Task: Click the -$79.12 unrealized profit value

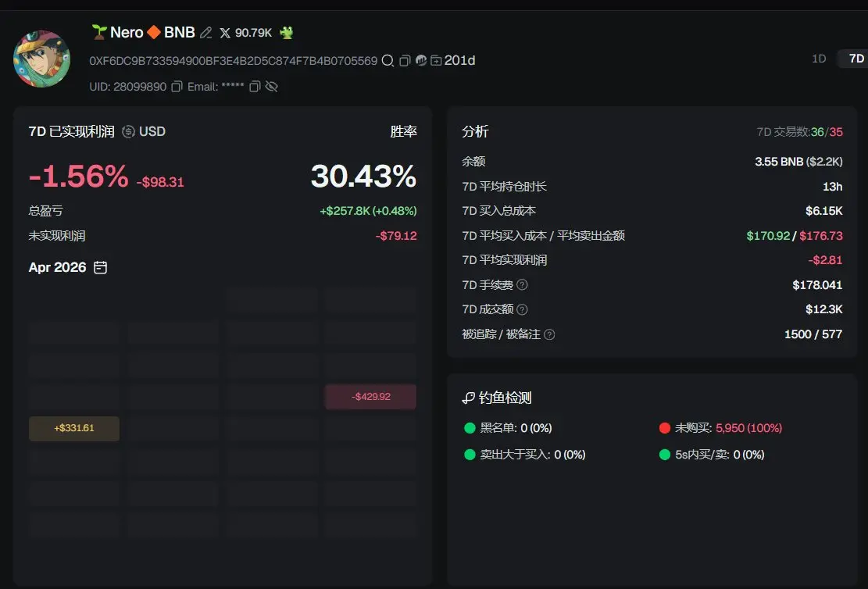Action: point(396,236)
